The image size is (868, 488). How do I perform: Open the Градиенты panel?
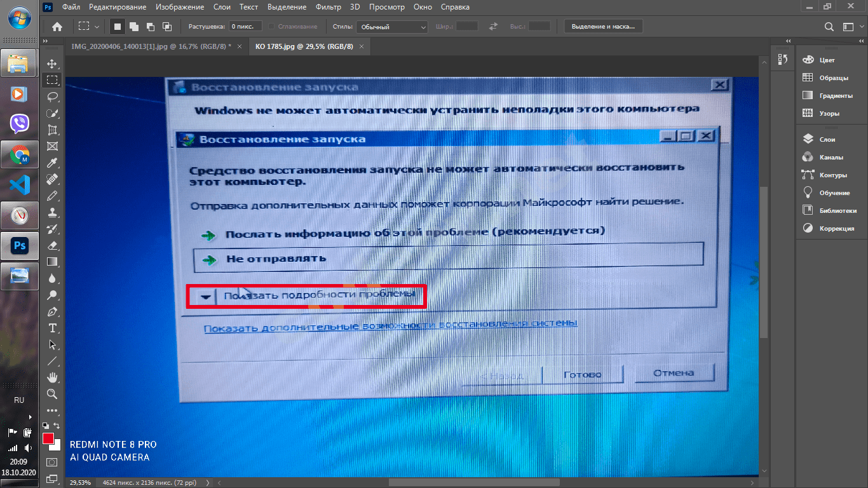(836, 95)
